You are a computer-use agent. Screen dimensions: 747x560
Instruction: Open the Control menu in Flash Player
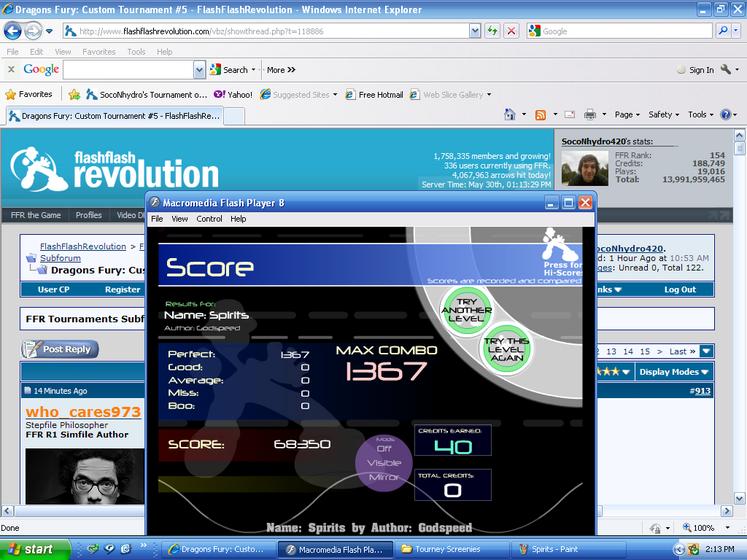pyautogui.click(x=209, y=219)
